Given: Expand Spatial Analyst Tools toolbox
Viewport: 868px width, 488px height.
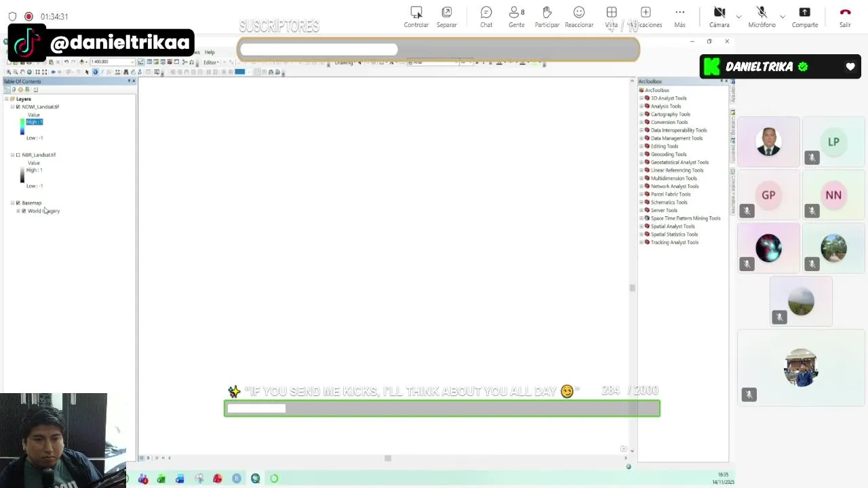Looking at the screenshot, I should (x=641, y=226).
